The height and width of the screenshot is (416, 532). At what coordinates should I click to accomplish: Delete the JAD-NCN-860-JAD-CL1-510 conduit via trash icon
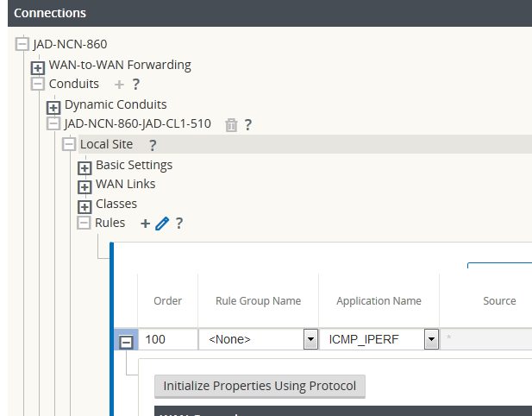[230, 124]
